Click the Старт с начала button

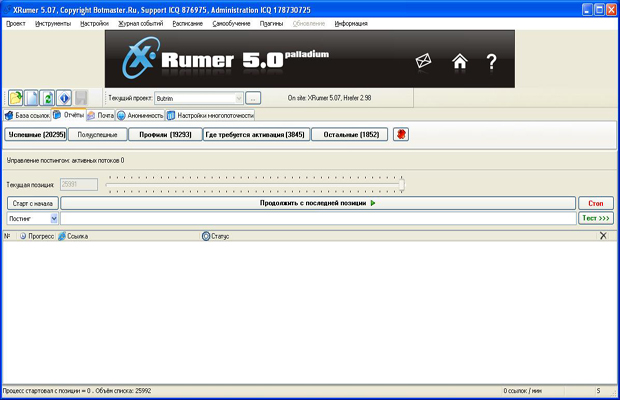pyautogui.click(x=33, y=203)
